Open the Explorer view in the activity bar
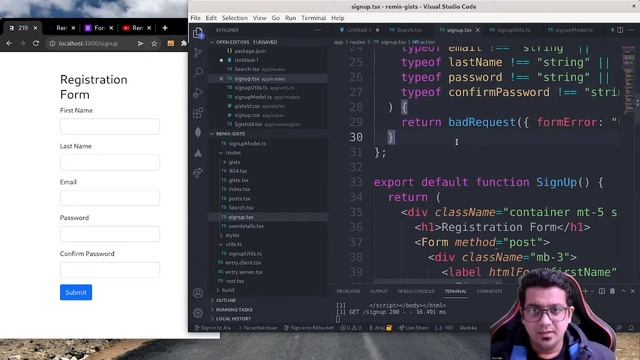This screenshot has width=640, height=360. pyautogui.click(x=198, y=33)
